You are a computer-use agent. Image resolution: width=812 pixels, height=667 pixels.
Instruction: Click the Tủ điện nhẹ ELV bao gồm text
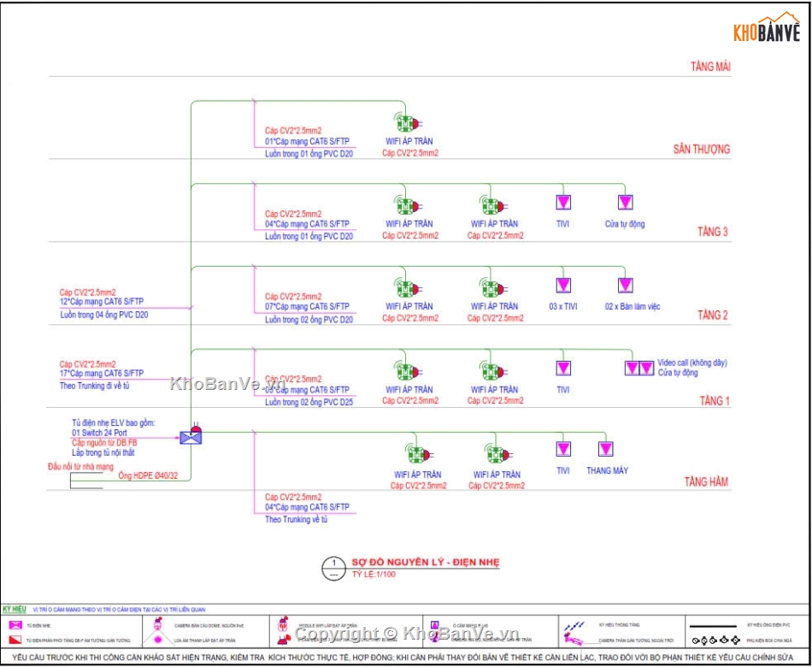(114, 423)
